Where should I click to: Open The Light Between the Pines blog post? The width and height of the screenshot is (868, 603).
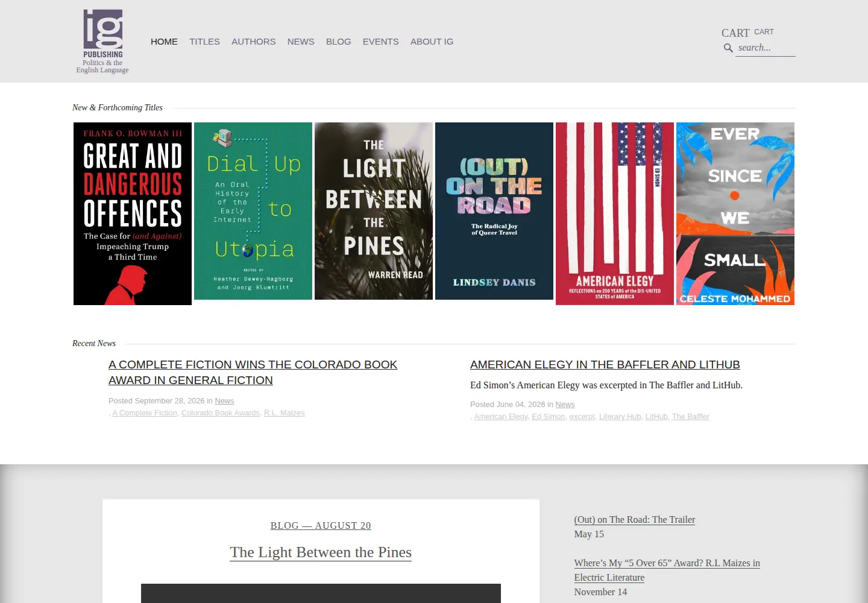(x=321, y=552)
